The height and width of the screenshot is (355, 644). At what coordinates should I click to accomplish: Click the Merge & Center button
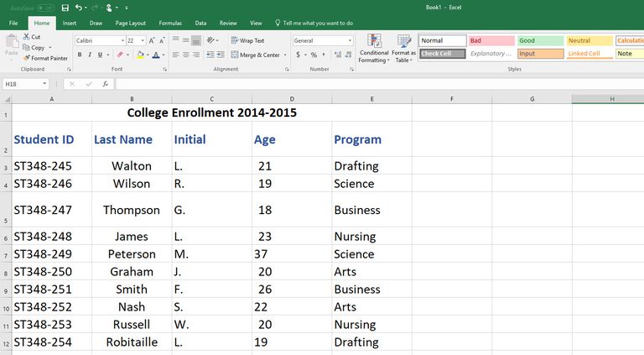(255, 55)
